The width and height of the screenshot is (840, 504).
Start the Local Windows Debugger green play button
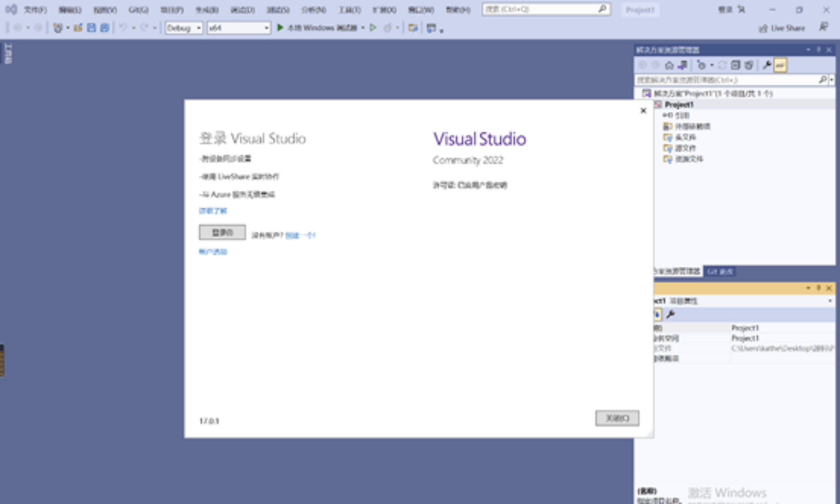point(280,27)
